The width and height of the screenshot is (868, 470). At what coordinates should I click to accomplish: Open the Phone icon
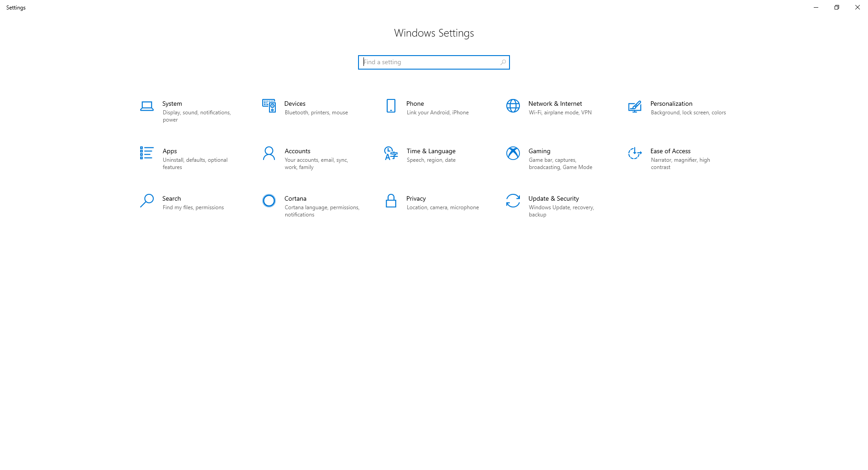(x=391, y=106)
